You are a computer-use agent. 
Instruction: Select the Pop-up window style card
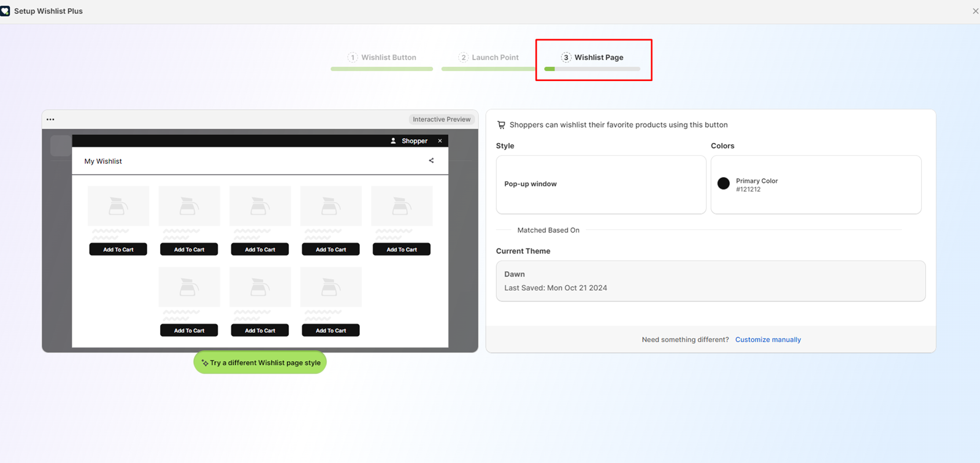[x=600, y=184]
